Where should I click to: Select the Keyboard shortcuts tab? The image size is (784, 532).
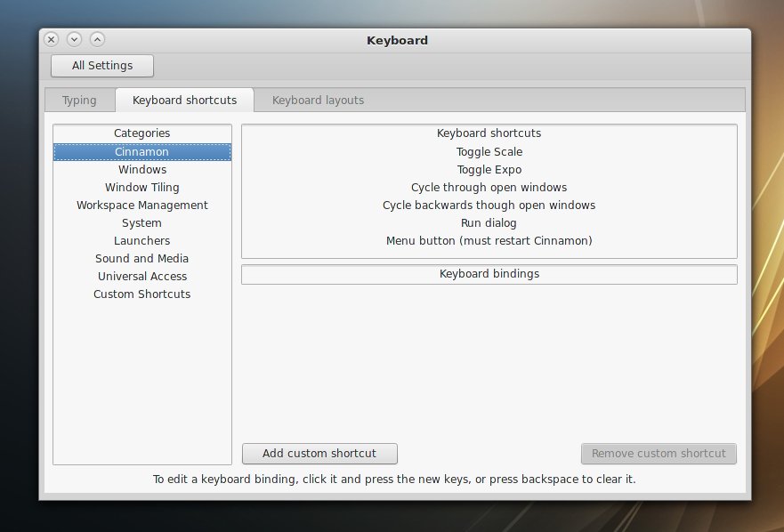click(184, 101)
